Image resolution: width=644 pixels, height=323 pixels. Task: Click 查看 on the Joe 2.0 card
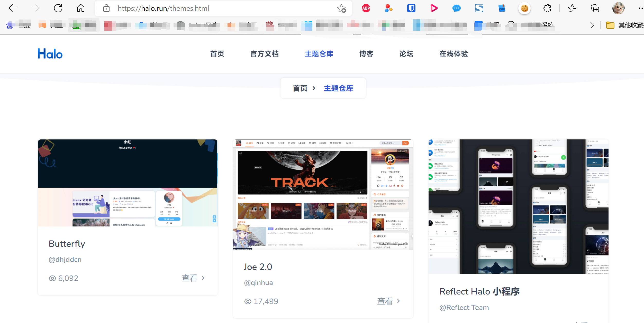388,301
